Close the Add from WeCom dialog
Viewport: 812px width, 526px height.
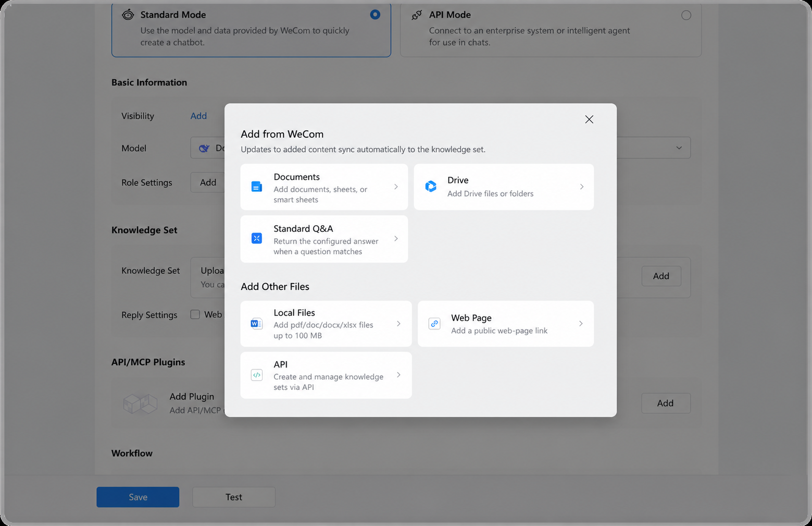[x=589, y=119]
